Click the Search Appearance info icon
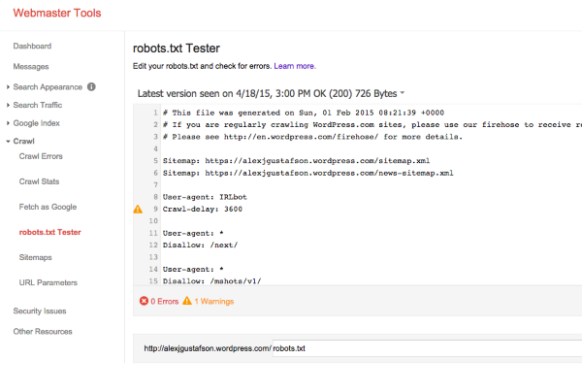582x392 pixels. click(x=91, y=86)
